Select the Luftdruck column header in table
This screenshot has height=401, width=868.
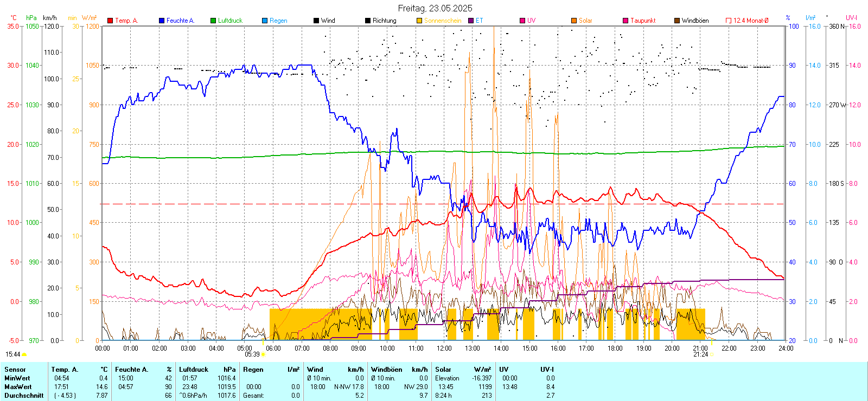tap(194, 370)
